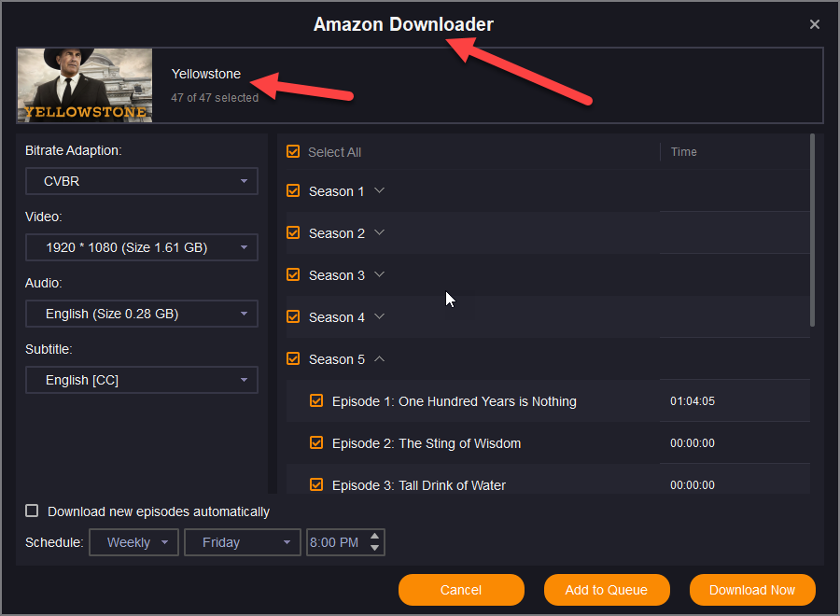Open the Friday day dropdown

pos(243,542)
